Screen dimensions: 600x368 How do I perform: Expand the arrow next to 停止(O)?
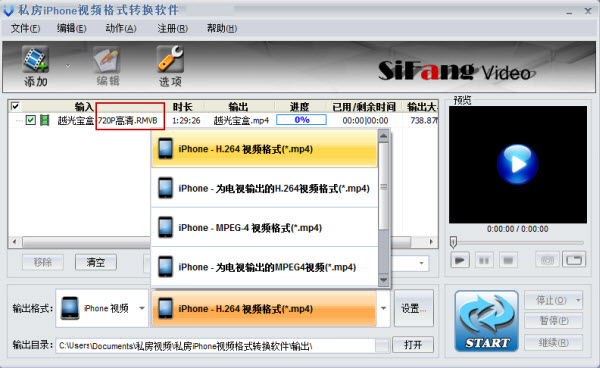pos(579,300)
